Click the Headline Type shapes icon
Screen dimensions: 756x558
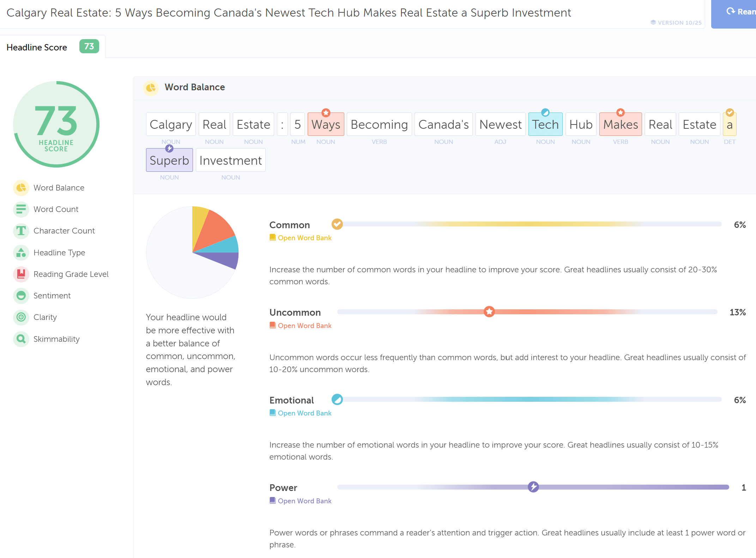pyautogui.click(x=21, y=253)
